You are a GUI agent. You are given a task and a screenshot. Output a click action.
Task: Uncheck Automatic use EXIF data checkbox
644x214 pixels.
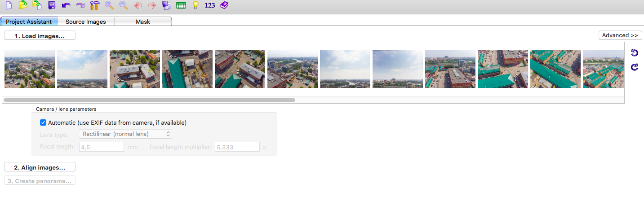[x=43, y=122]
